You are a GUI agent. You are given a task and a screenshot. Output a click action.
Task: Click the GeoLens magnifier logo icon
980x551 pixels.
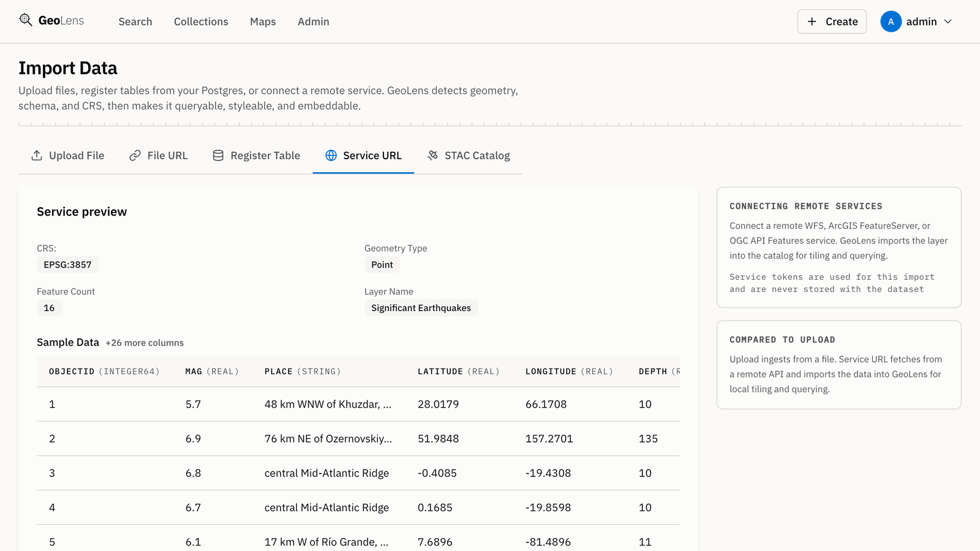[26, 20]
